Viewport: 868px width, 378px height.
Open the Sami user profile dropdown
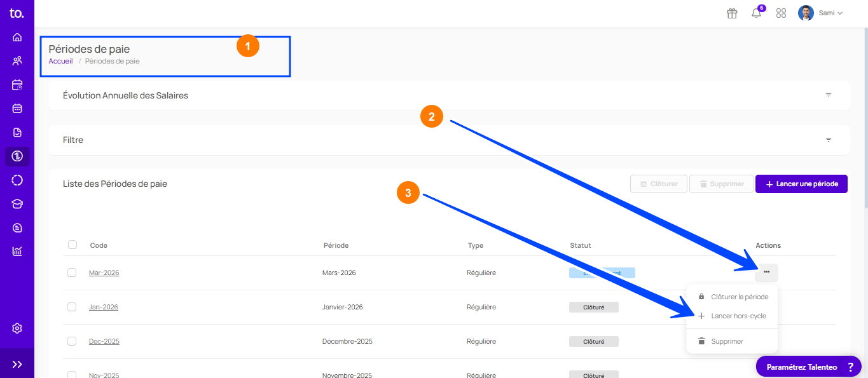820,13
